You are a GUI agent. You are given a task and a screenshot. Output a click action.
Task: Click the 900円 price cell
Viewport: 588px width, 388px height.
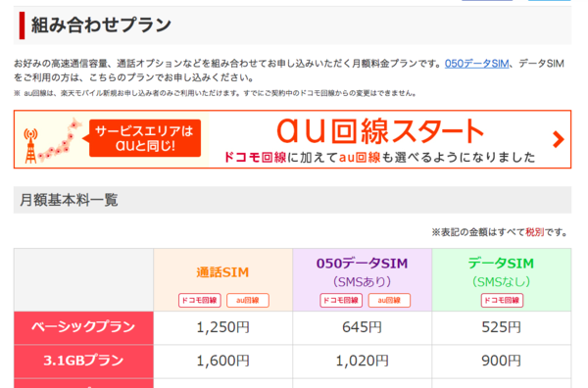click(x=502, y=361)
